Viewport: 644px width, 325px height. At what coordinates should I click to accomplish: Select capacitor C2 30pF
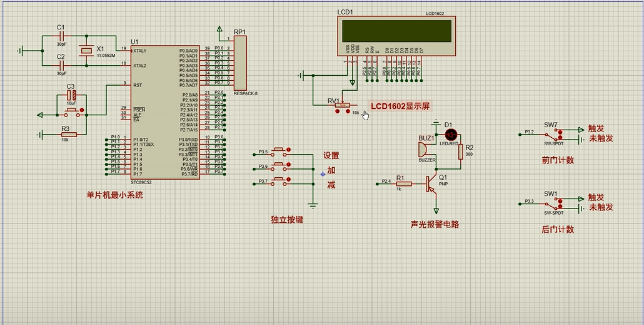(x=61, y=64)
